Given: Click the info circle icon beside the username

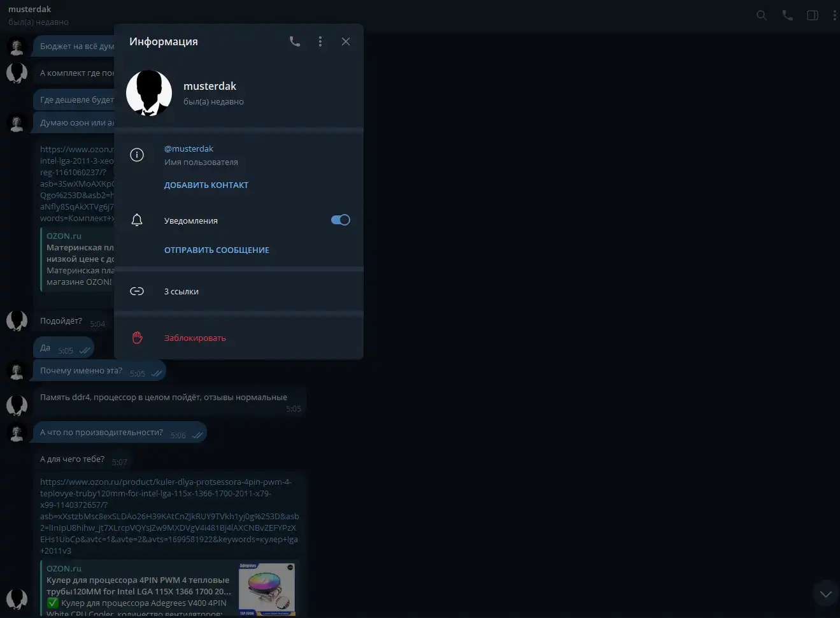Looking at the screenshot, I should point(137,155).
